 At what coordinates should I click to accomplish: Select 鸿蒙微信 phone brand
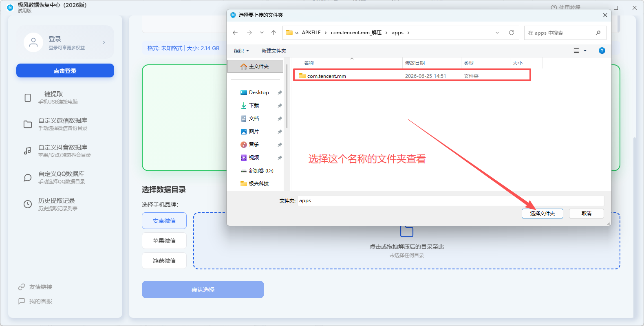click(164, 261)
